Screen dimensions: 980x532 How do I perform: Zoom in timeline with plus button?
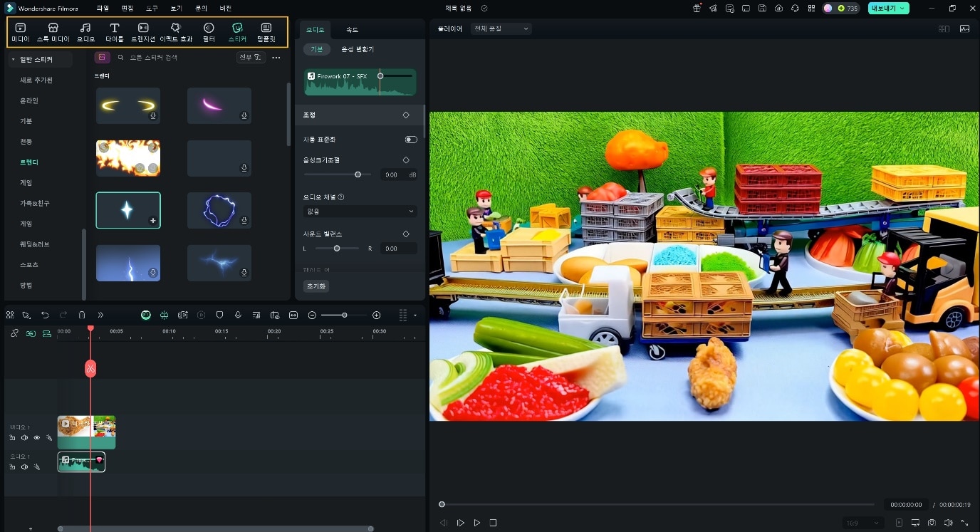point(377,315)
